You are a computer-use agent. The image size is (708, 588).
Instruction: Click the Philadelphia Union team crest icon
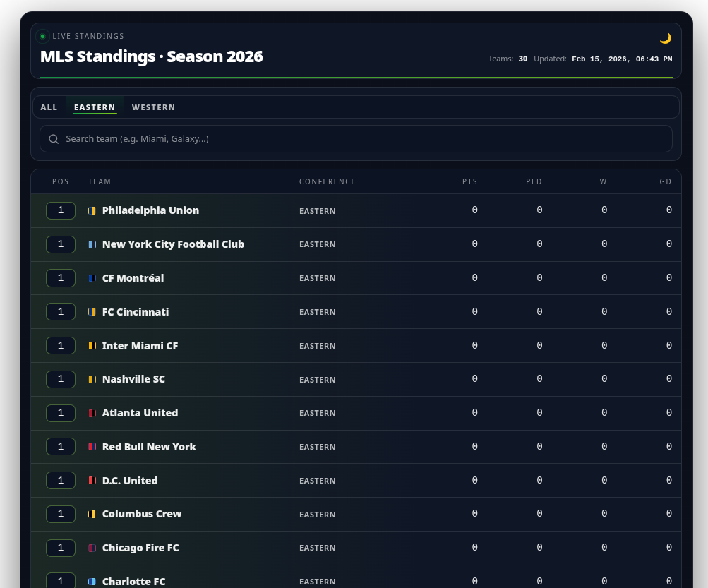92,210
